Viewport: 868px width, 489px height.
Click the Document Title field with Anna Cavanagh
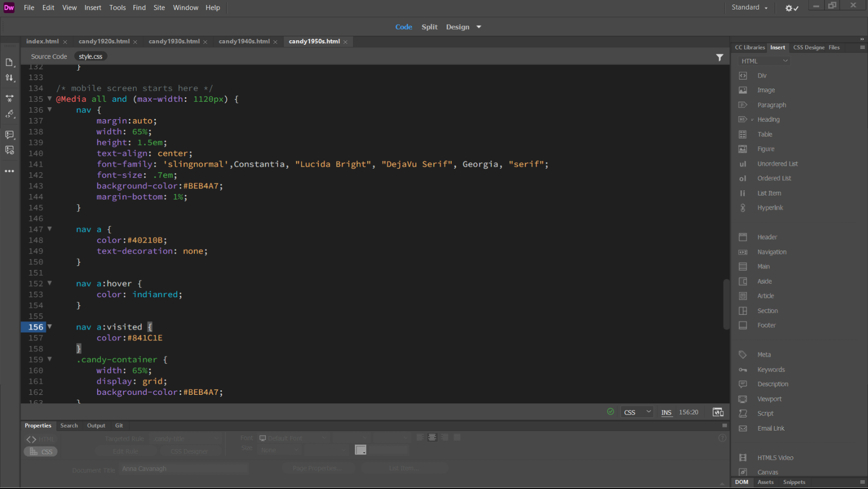coord(184,469)
